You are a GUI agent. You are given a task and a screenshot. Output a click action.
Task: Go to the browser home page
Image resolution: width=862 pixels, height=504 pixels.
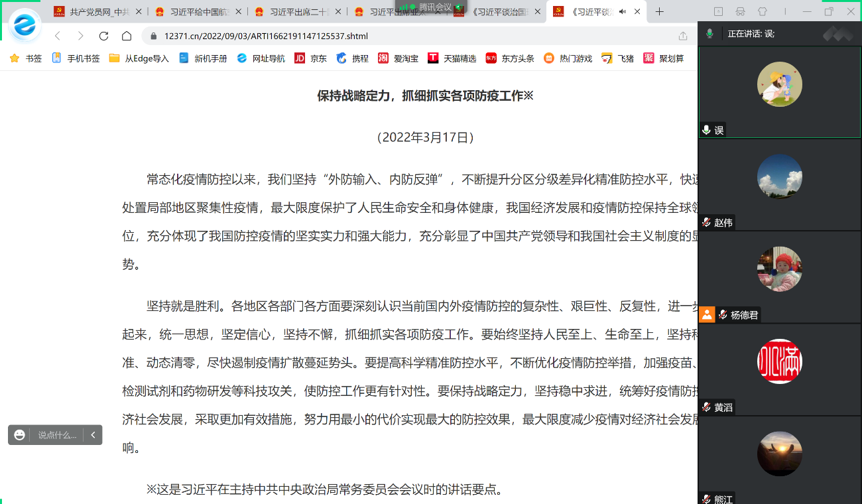click(127, 36)
